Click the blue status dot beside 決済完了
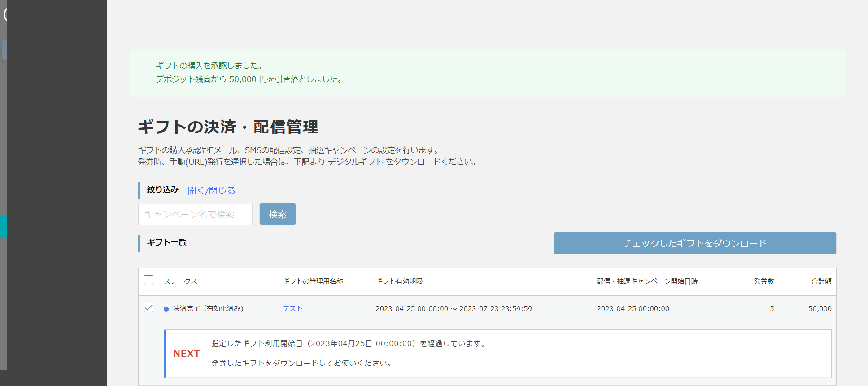Viewport: 868px width, 386px height. point(166,309)
